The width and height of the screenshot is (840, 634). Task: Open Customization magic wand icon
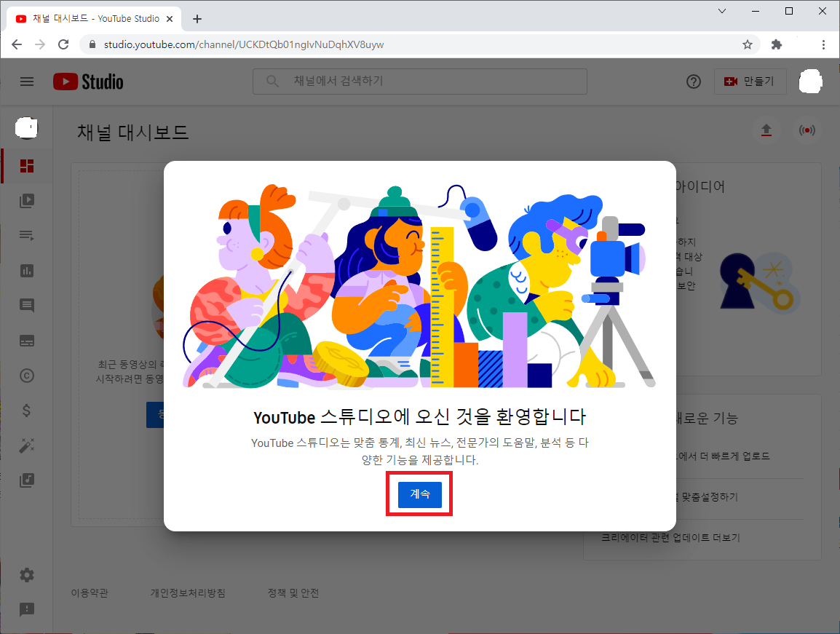[x=27, y=445]
